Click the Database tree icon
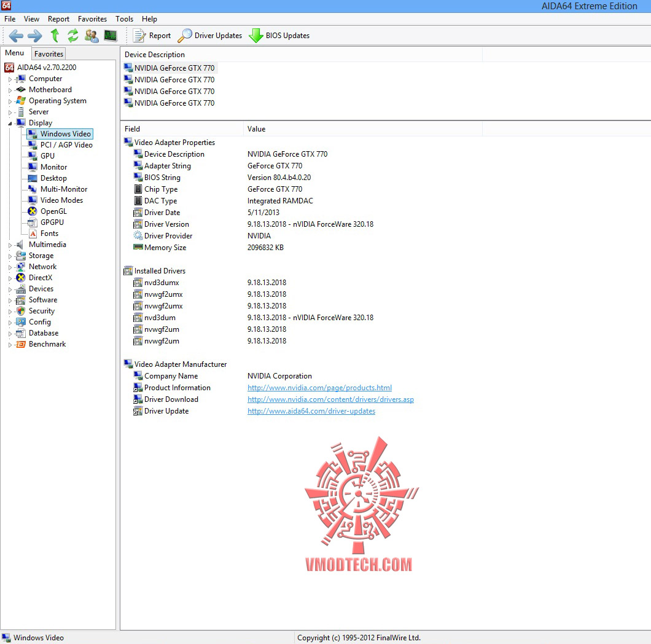The height and width of the screenshot is (644, 651). coord(21,333)
